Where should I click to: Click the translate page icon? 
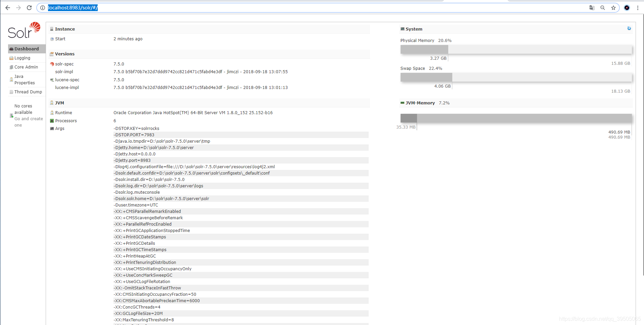[x=592, y=8]
